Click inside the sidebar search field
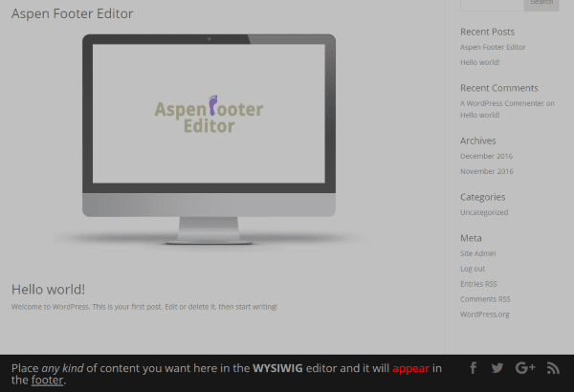 (490, 4)
